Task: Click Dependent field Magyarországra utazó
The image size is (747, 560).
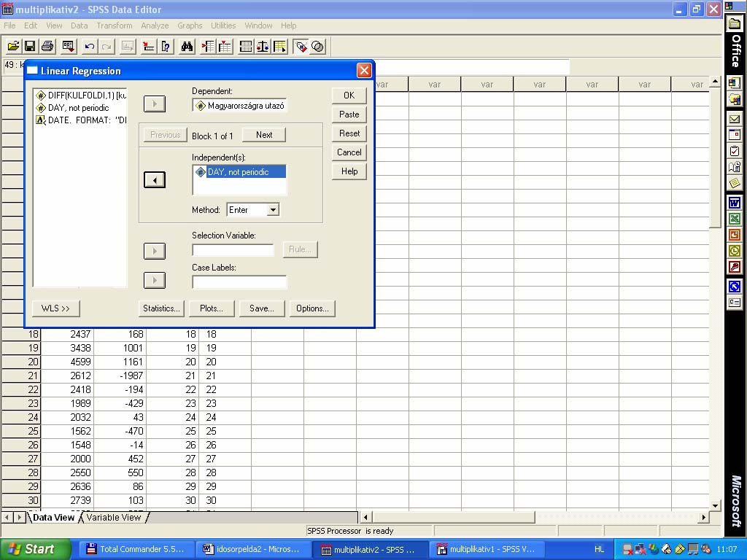Action: click(239, 105)
